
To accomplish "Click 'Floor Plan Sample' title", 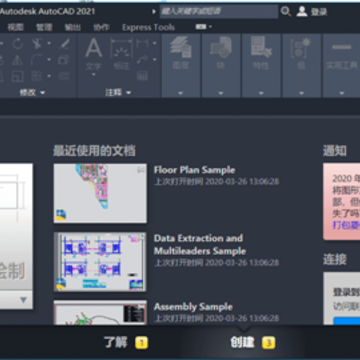I will (x=194, y=170).
